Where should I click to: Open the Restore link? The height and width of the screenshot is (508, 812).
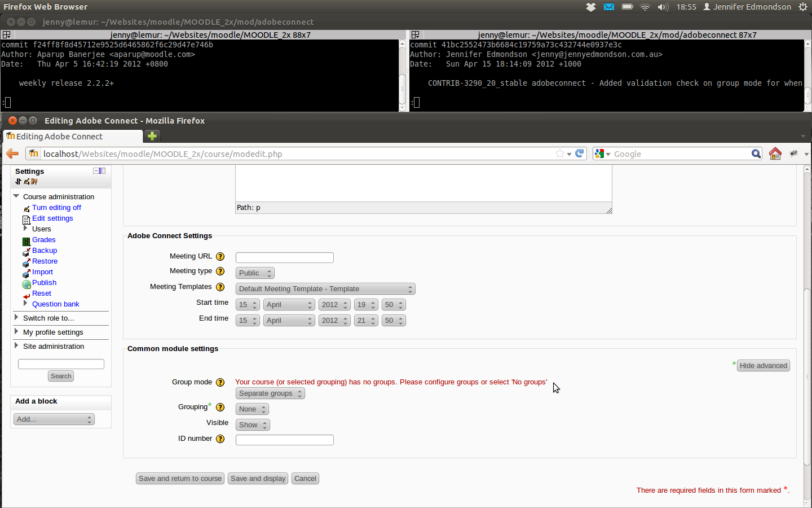pos(45,261)
